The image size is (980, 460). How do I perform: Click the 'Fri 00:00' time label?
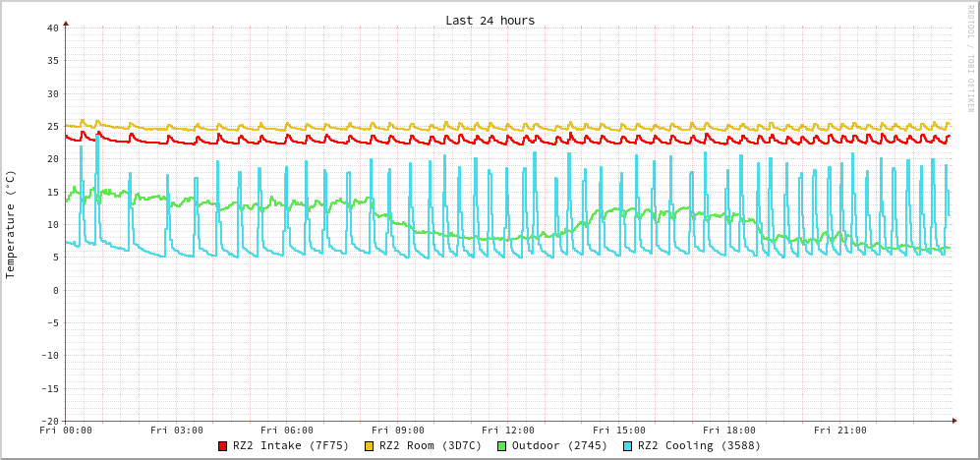(x=66, y=430)
